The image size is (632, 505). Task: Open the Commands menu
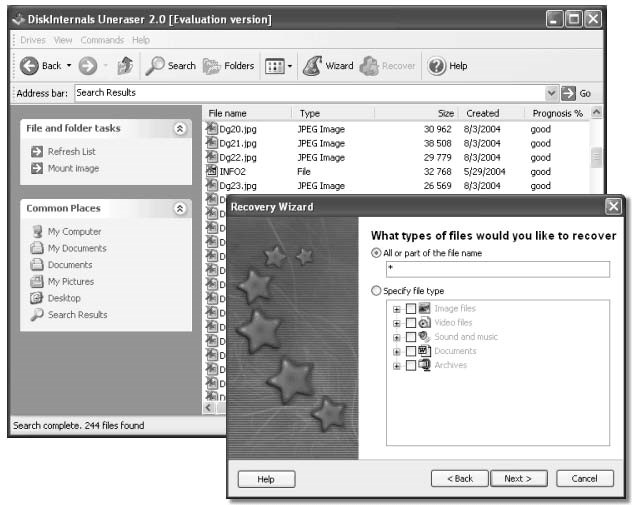[102, 40]
